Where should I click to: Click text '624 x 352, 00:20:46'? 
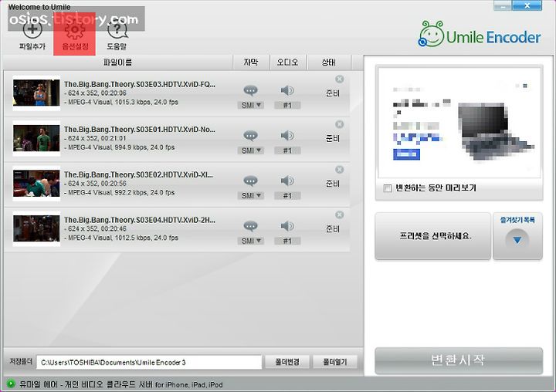tap(97, 228)
